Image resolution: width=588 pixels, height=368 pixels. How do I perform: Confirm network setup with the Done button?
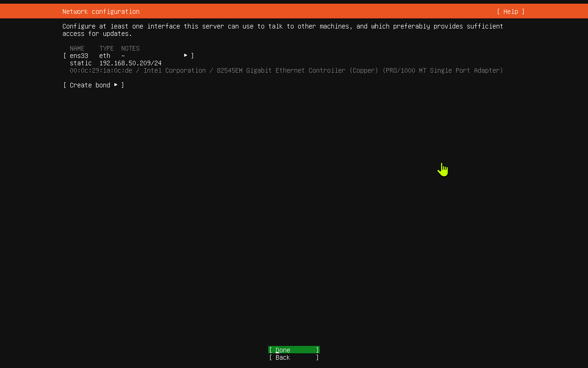294,350
